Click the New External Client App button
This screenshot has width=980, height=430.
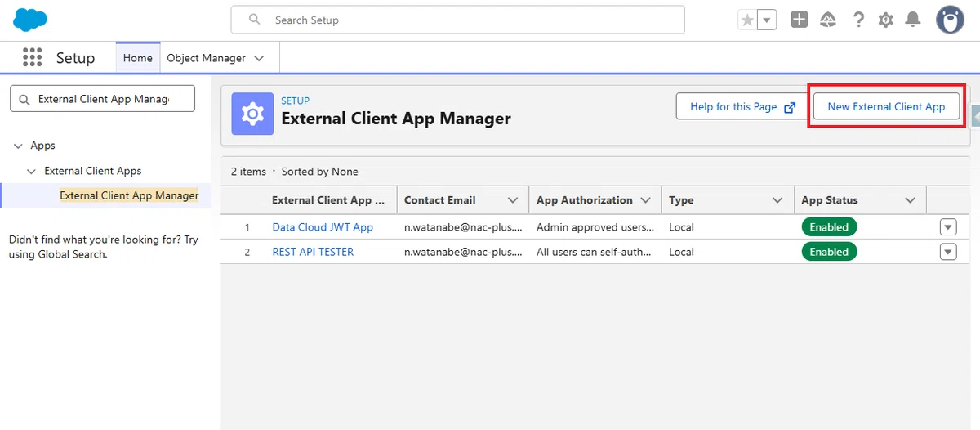coord(886,106)
